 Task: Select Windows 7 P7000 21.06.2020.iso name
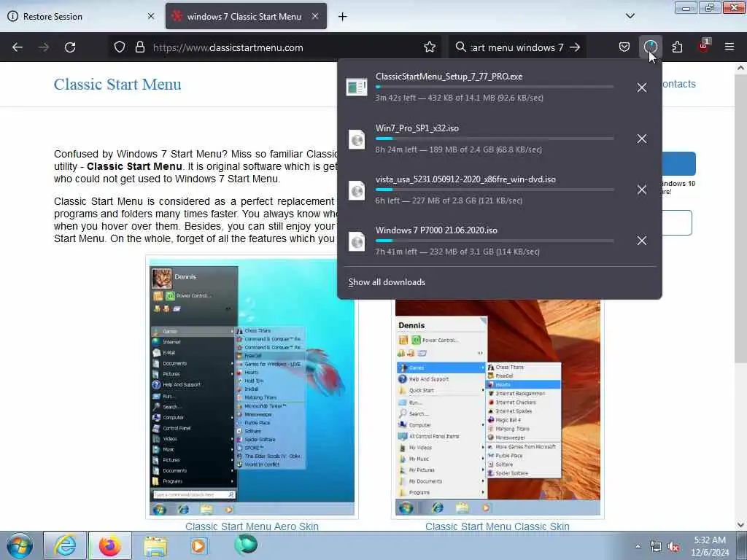(436, 230)
